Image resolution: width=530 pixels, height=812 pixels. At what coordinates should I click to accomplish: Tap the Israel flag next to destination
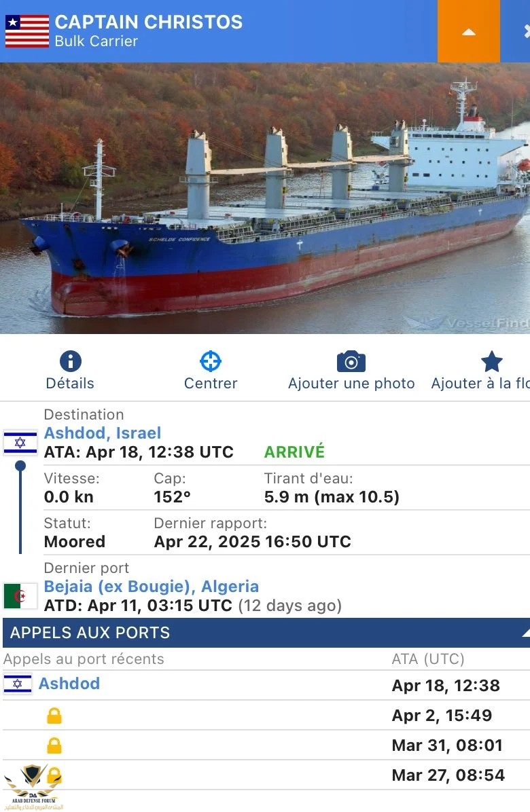pyautogui.click(x=20, y=443)
